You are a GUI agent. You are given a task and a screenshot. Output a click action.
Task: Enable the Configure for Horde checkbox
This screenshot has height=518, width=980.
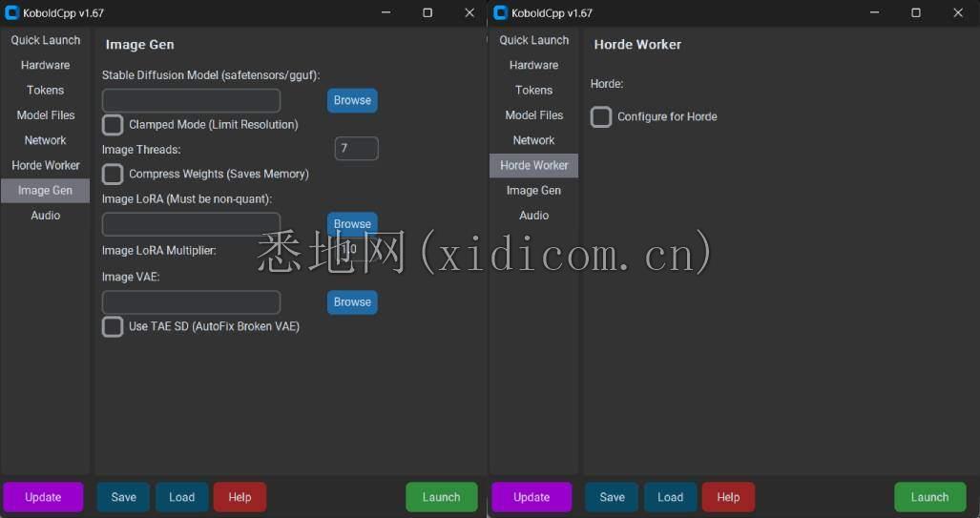pyautogui.click(x=601, y=117)
